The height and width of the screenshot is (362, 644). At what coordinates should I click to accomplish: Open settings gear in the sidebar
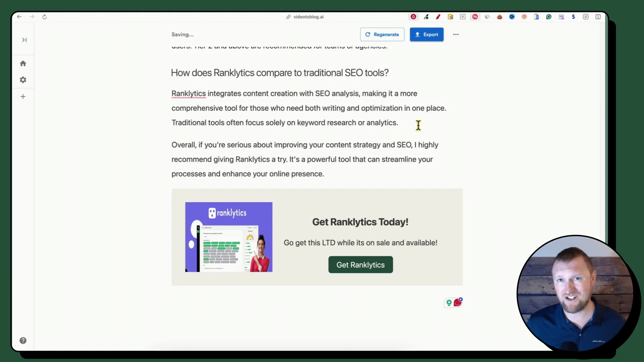click(23, 80)
